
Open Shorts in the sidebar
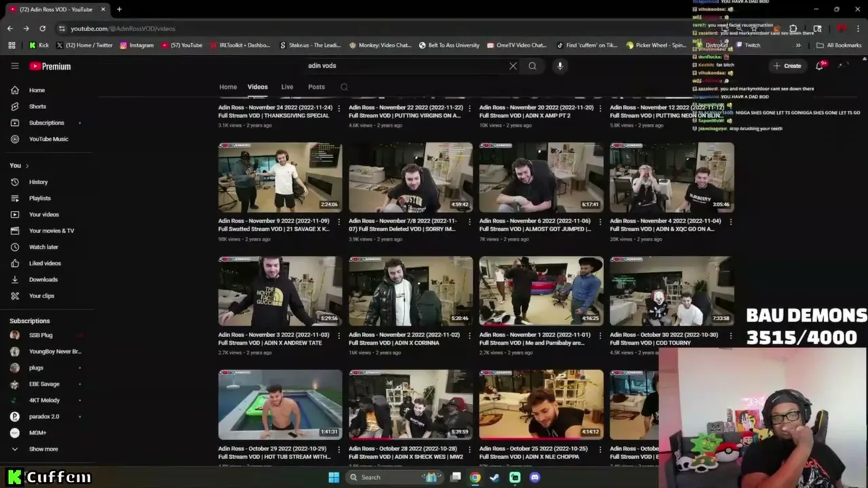click(x=37, y=106)
